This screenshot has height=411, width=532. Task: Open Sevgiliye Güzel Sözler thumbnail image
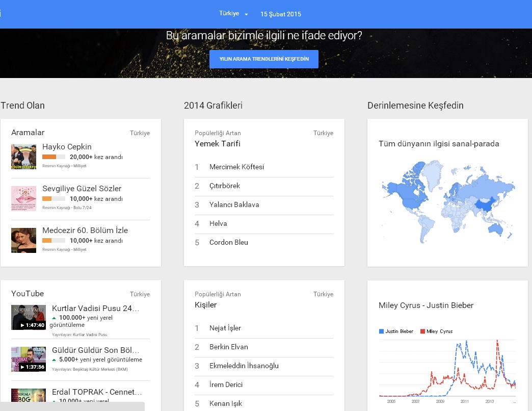click(x=23, y=199)
